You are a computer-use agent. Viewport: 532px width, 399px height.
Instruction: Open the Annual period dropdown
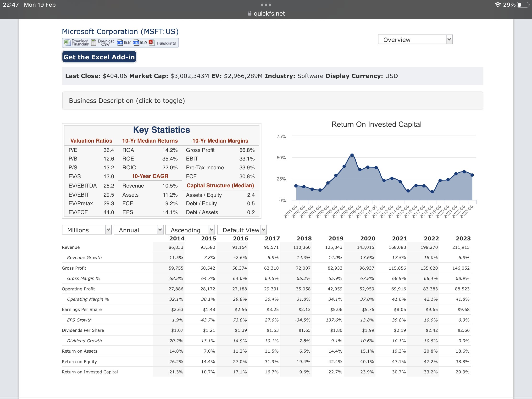point(138,230)
